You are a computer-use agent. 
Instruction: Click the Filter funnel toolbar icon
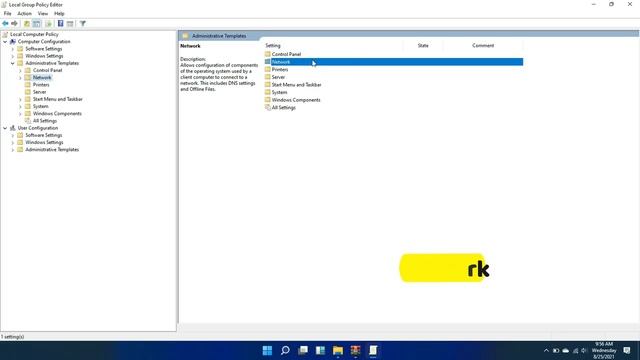click(x=83, y=24)
